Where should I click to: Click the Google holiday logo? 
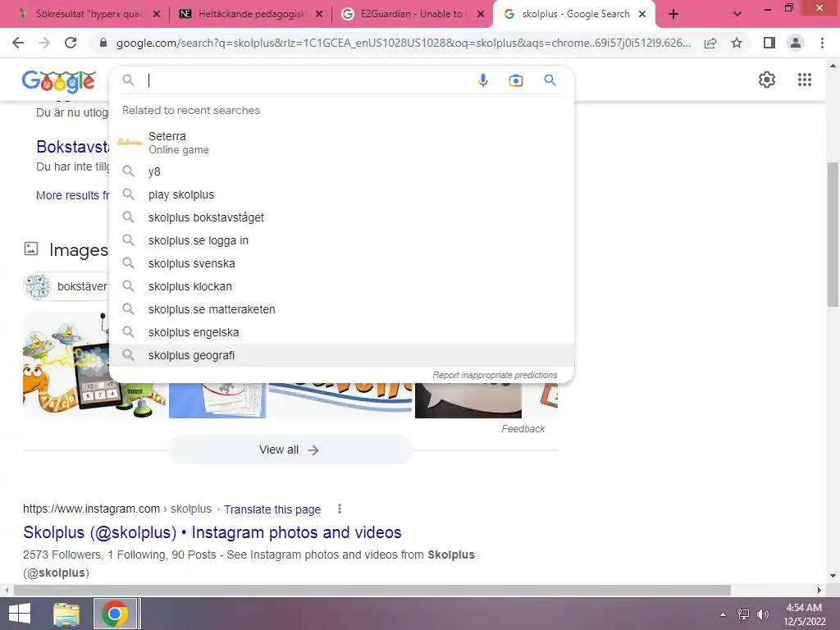pyautogui.click(x=59, y=81)
